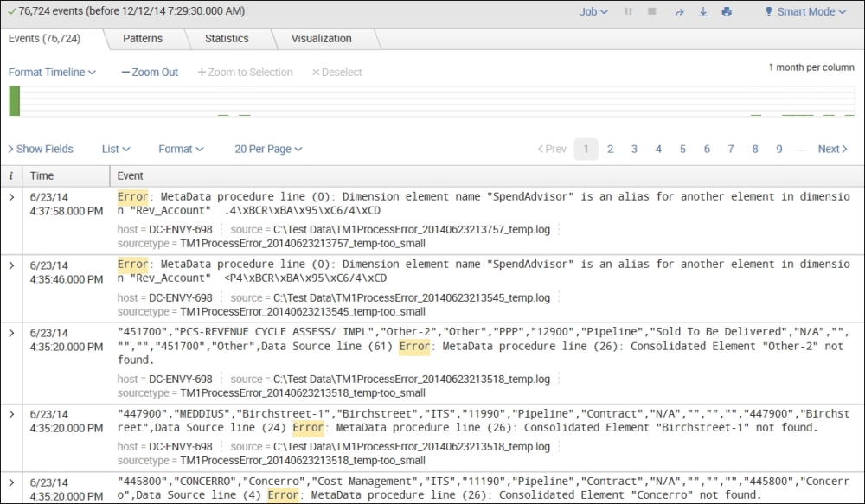The width and height of the screenshot is (865, 504).
Task: Open the Job dropdown menu
Action: click(593, 12)
